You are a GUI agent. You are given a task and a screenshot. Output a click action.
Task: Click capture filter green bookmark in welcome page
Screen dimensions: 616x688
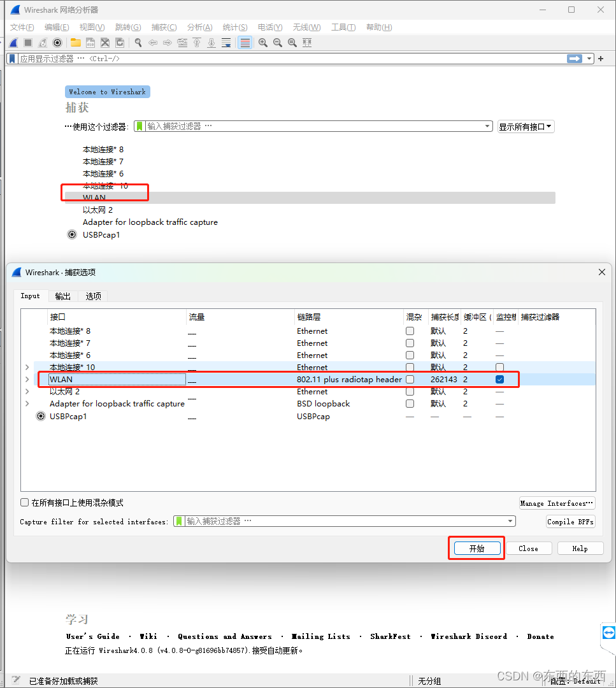tap(140, 126)
